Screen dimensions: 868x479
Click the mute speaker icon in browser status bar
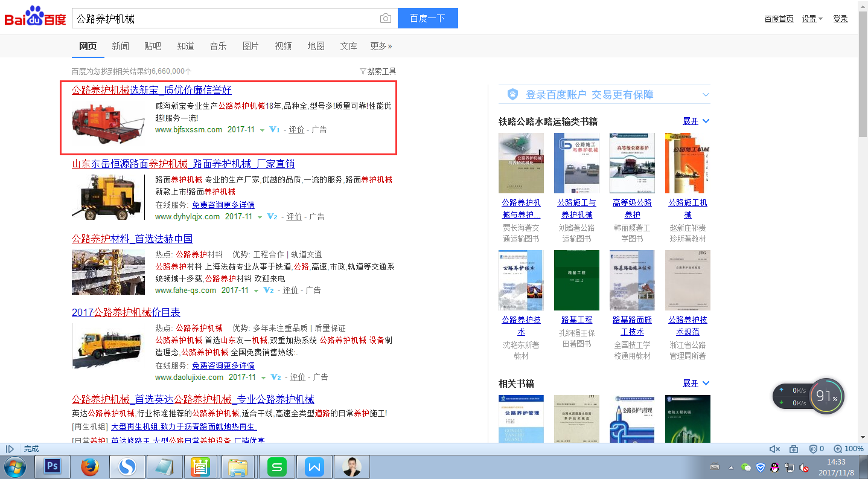[774, 449]
